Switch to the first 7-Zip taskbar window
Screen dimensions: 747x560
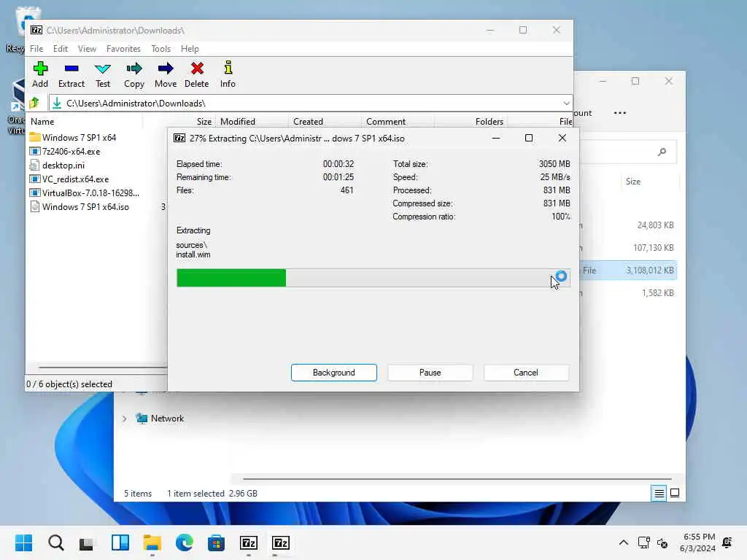[x=249, y=542]
